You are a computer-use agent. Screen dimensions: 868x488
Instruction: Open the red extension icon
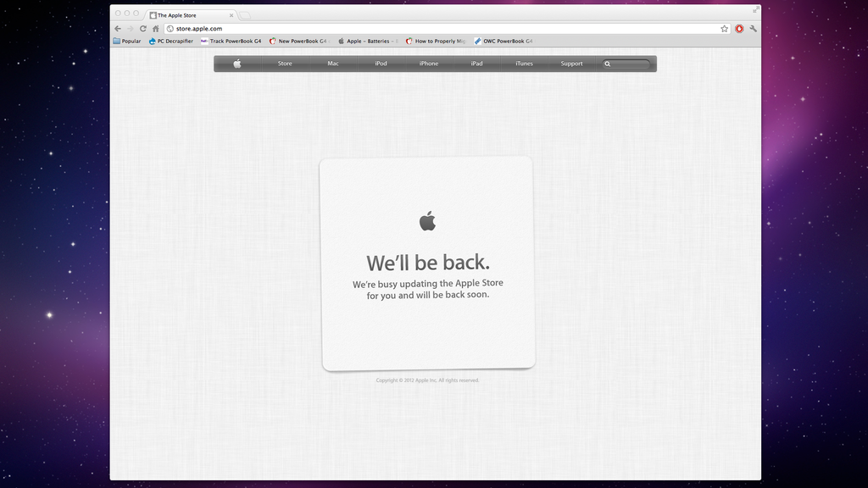coord(739,29)
